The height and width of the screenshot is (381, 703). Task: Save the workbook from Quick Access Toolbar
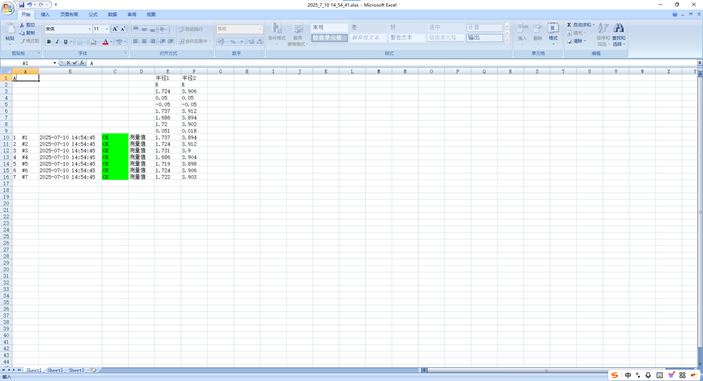pyautogui.click(x=22, y=4)
